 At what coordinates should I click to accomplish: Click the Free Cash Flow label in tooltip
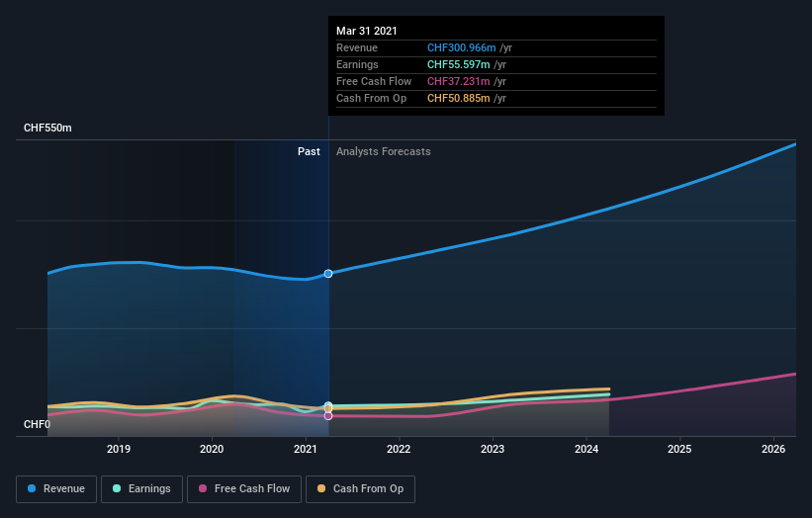click(374, 82)
